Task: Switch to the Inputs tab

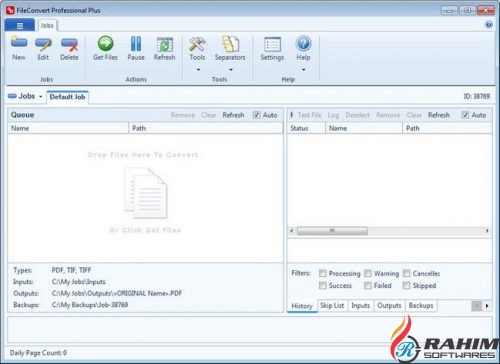Action: pos(361,305)
